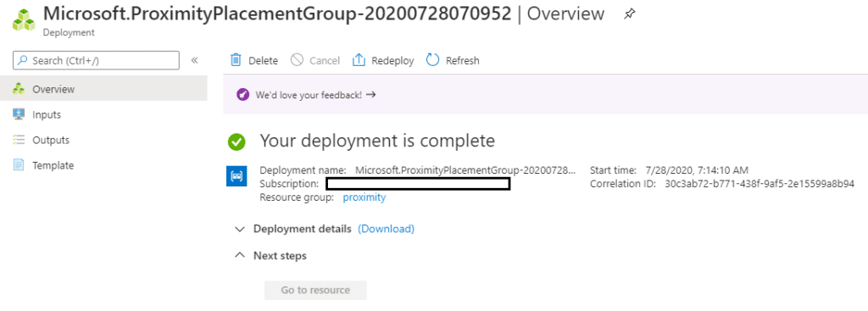Pin the deployment overview blade
Screen dimensions: 868x311
(x=630, y=14)
